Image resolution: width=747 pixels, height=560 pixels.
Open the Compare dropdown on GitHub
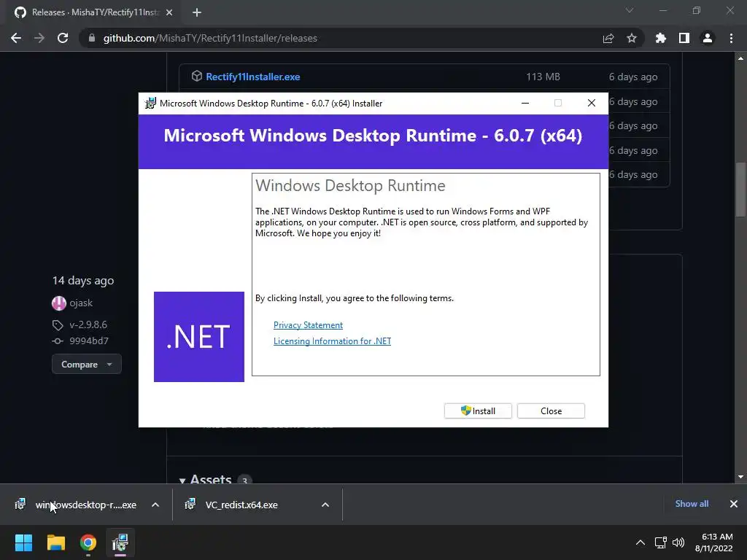tap(86, 365)
